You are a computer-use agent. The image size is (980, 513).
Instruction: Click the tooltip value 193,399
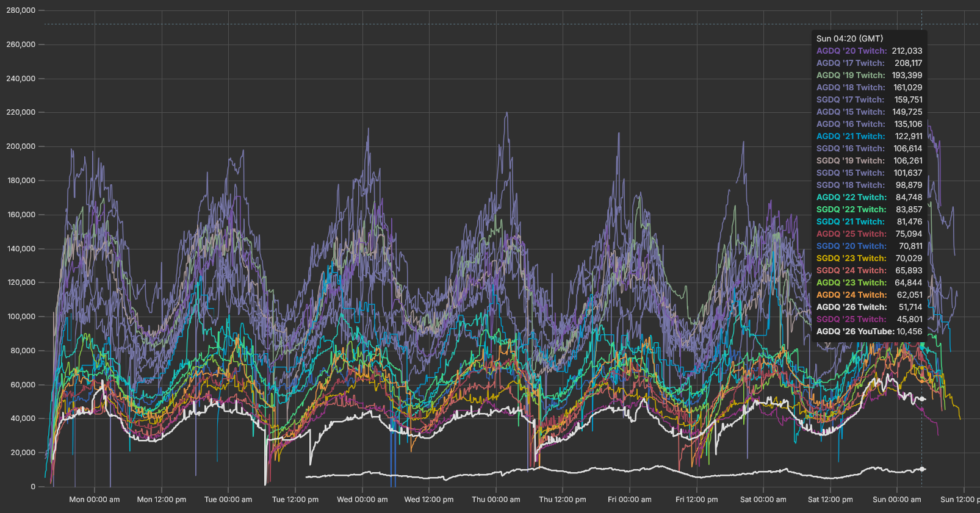click(907, 75)
